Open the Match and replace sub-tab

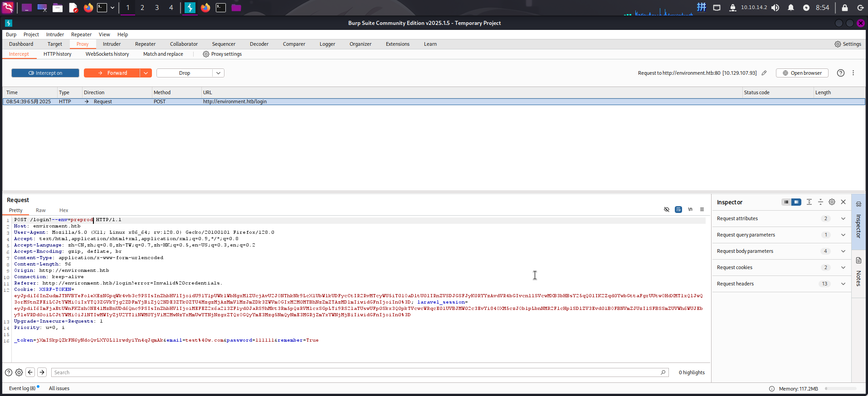(x=163, y=54)
